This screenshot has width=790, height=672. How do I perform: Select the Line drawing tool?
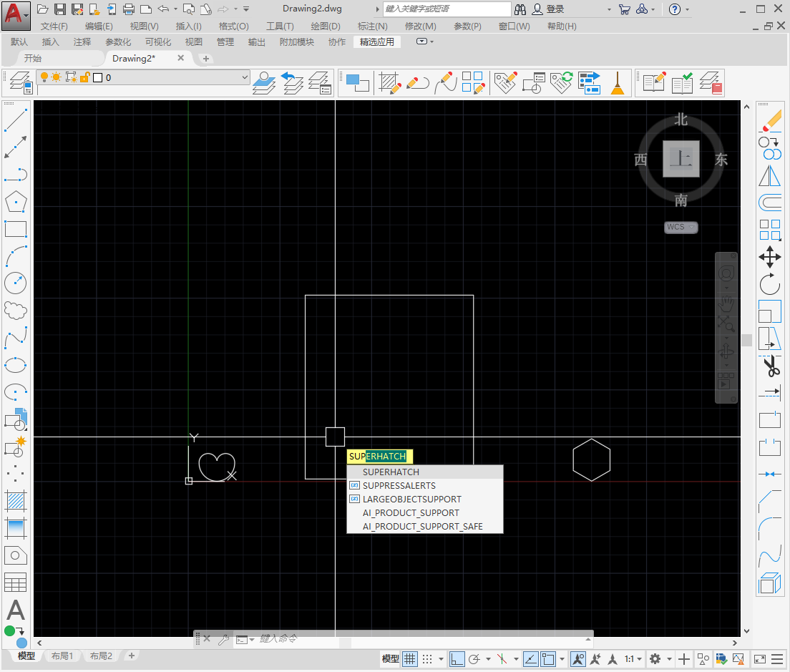pos(16,120)
